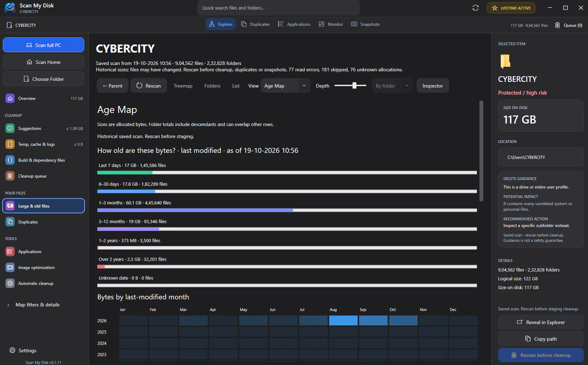Click the Scan My Disk app logo
588x365 pixels.
[x=10, y=8]
